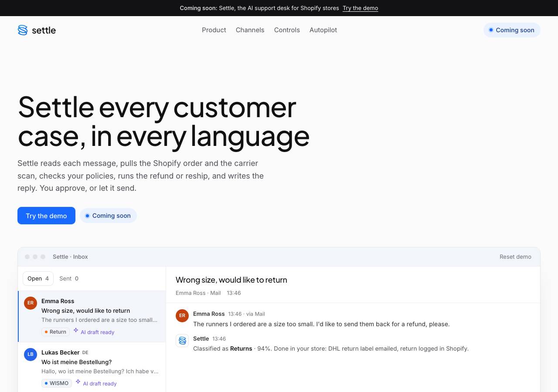Open Autopilot in navigation
This screenshot has height=392, width=558.
(x=323, y=30)
